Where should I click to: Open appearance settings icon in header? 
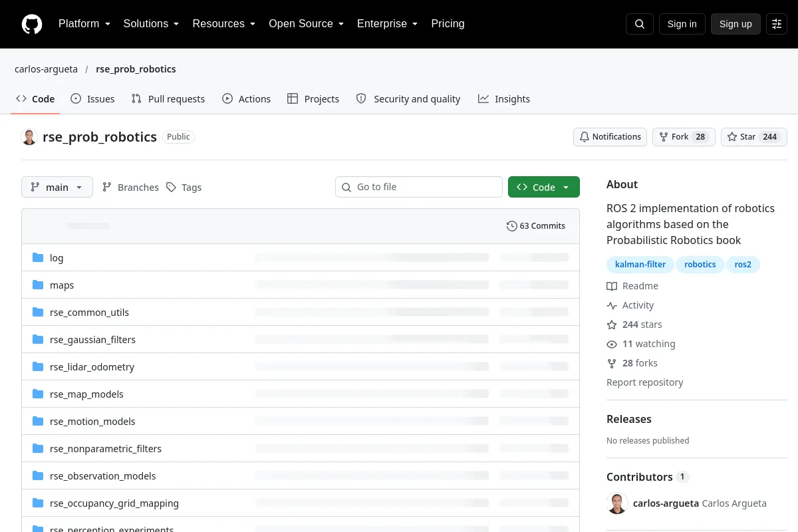click(777, 24)
